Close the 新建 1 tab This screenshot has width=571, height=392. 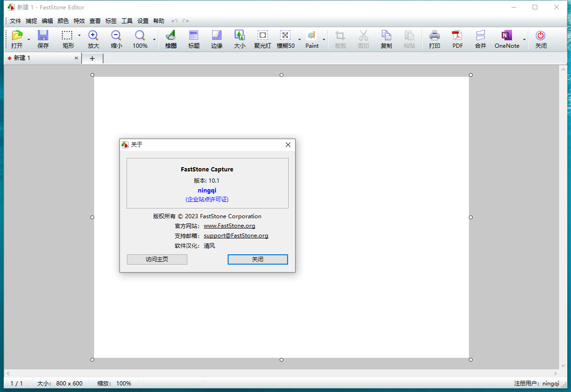click(76, 58)
